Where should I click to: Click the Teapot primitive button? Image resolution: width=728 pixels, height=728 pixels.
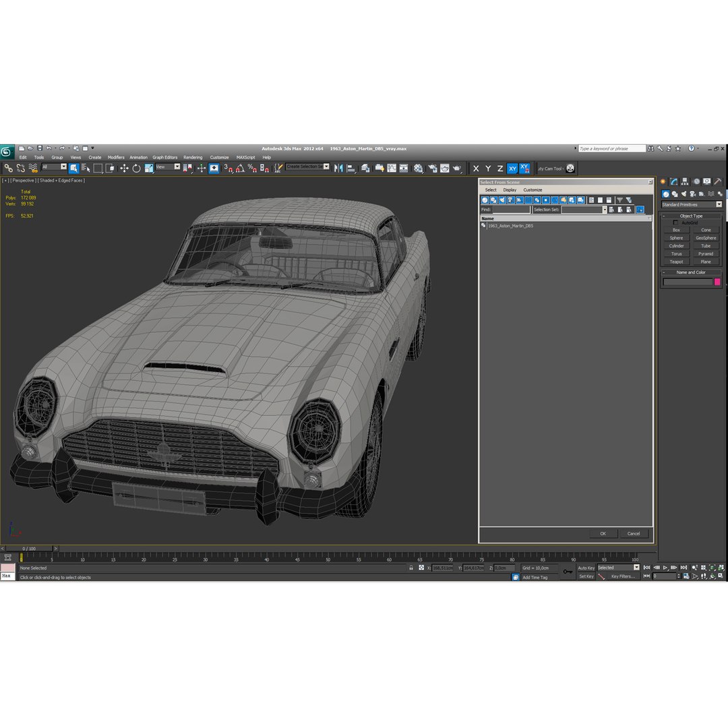676,262
